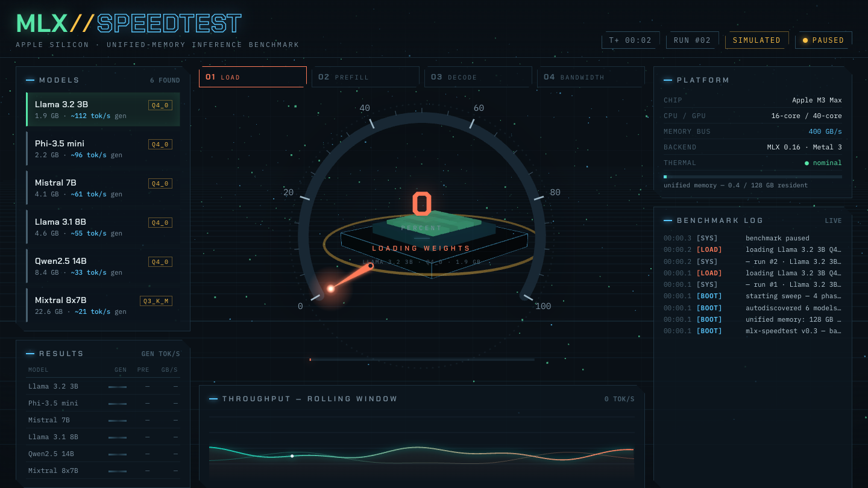The height and width of the screenshot is (488, 868).
Task: Click the white dot on throughput graph
Action: [292, 456]
